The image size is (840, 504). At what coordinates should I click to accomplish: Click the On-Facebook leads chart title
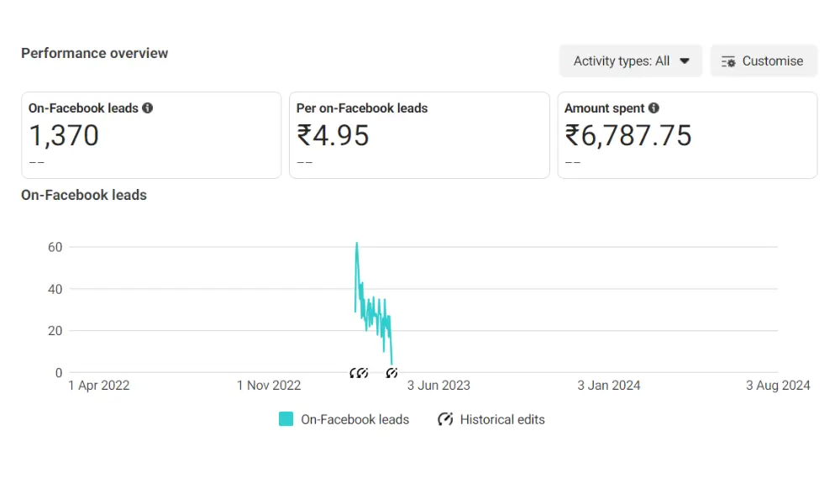click(x=84, y=195)
